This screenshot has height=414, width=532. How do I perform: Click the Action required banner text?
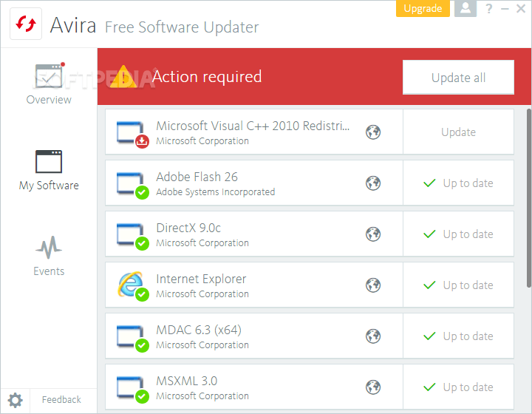[x=207, y=77]
